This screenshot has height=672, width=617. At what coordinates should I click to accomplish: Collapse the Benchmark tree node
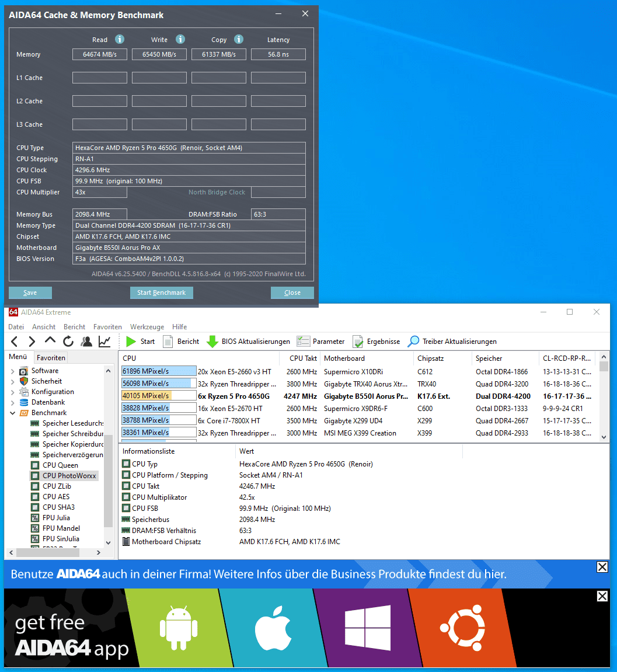[x=12, y=413]
